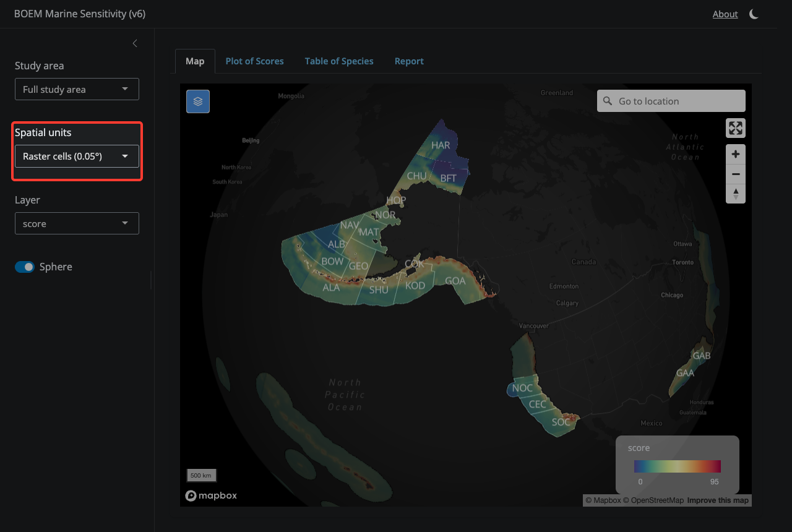Click the CHU region label

click(416, 176)
